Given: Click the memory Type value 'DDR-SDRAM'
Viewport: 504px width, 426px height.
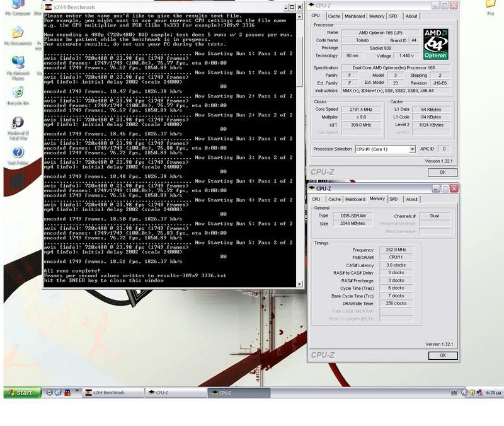Looking at the screenshot, I should 353,216.
